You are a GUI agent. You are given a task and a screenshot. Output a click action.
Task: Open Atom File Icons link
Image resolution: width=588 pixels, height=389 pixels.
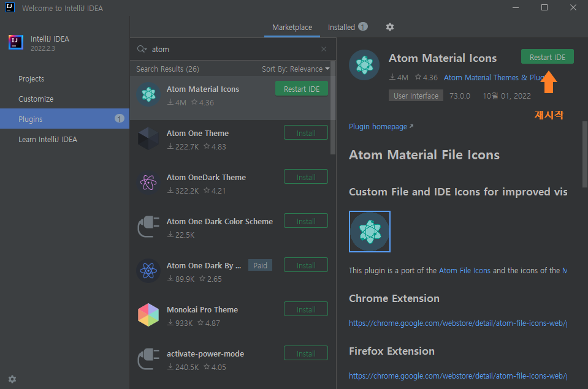(465, 271)
